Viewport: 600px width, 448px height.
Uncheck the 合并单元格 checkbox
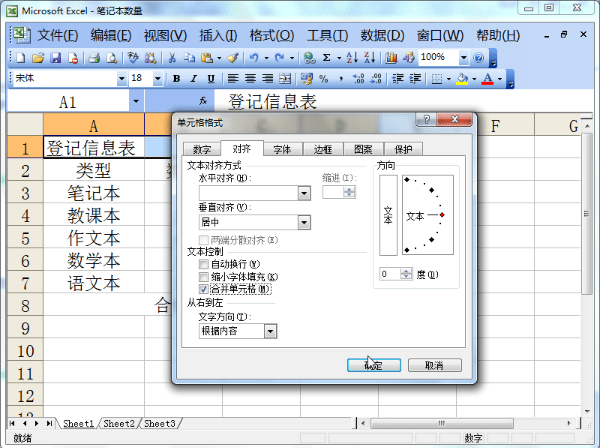pyautogui.click(x=205, y=289)
